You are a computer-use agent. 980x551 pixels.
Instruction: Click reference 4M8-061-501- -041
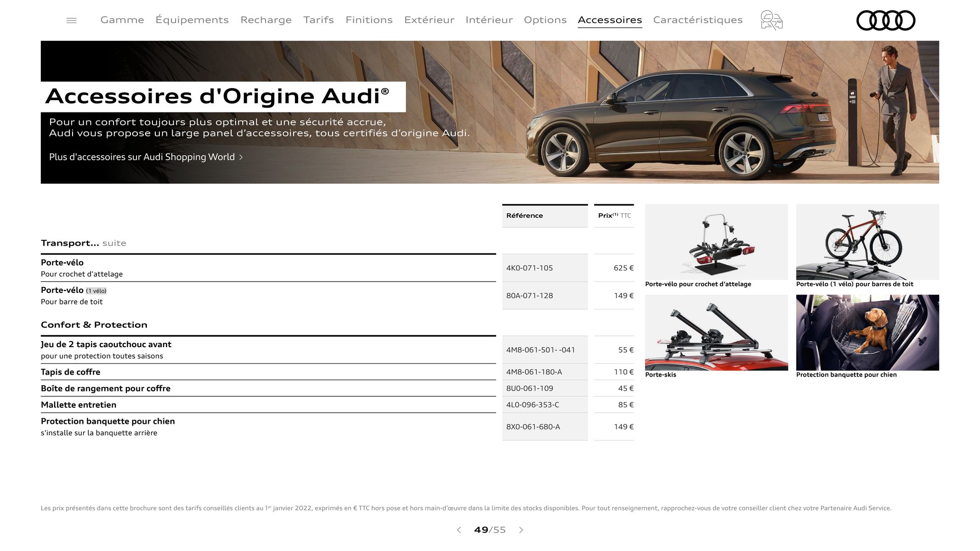540,350
